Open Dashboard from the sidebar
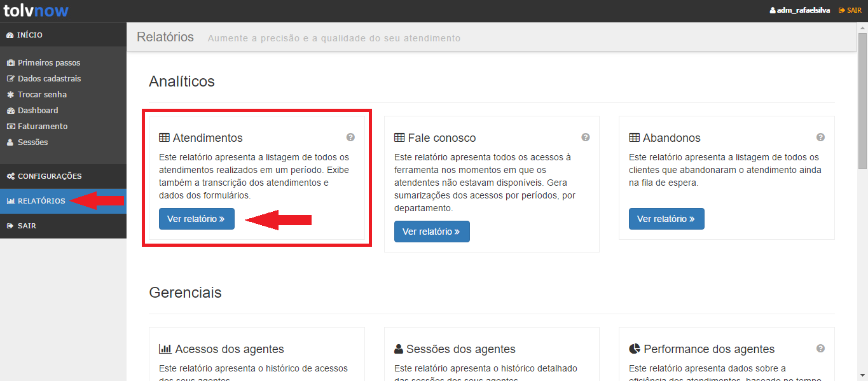 pyautogui.click(x=38, y=111)
